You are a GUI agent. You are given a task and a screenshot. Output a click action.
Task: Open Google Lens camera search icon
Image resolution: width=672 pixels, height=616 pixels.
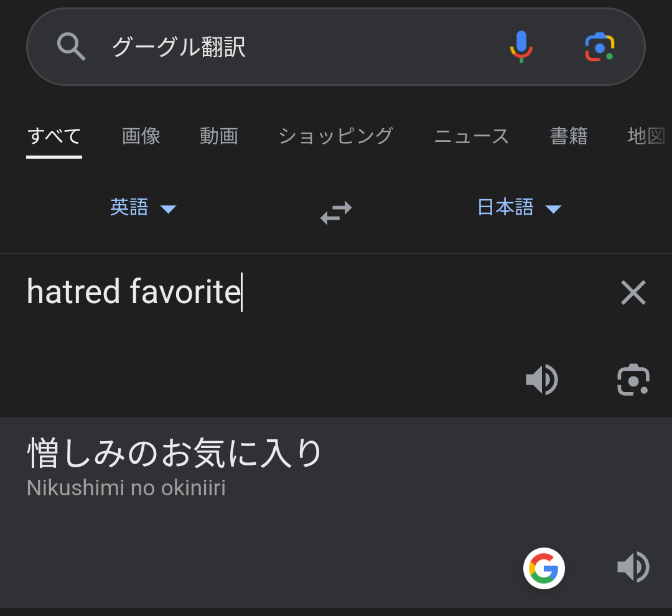[x=600, y=47]
